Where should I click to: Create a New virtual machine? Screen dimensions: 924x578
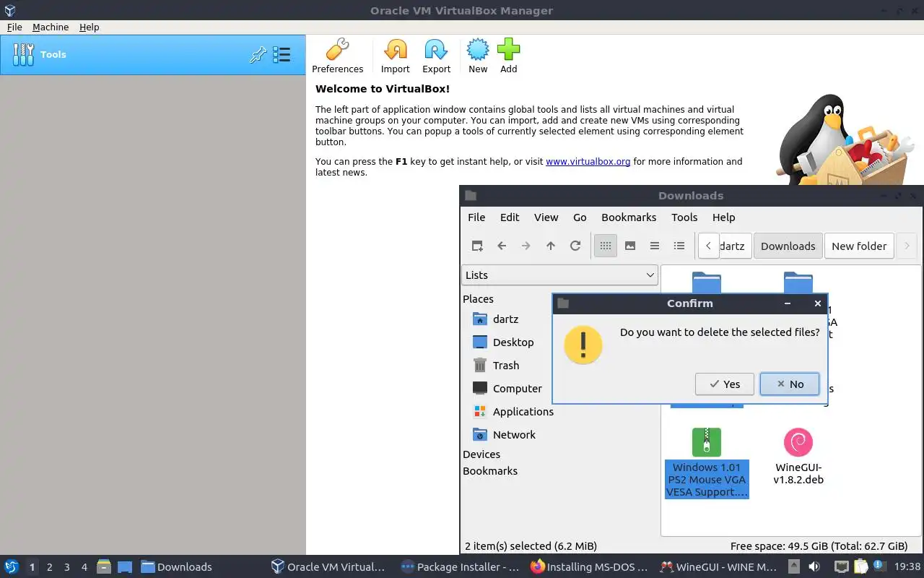point(478,56)
